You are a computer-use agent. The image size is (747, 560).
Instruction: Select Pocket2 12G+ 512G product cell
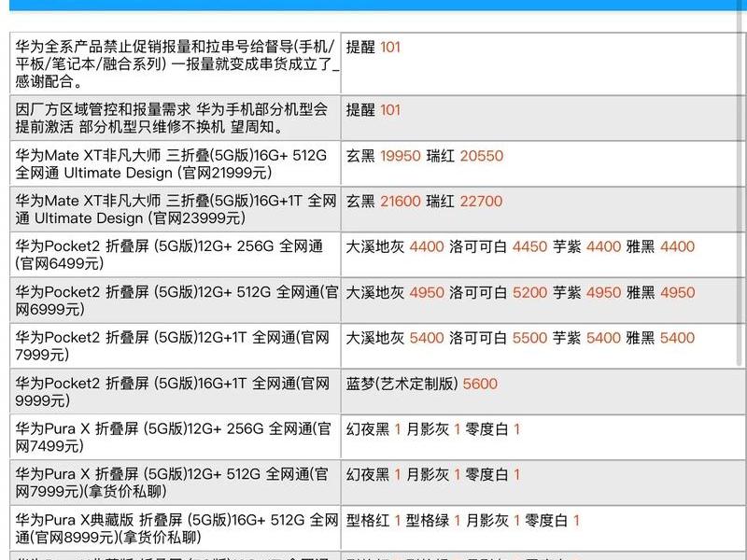click(x=175, y=301)
